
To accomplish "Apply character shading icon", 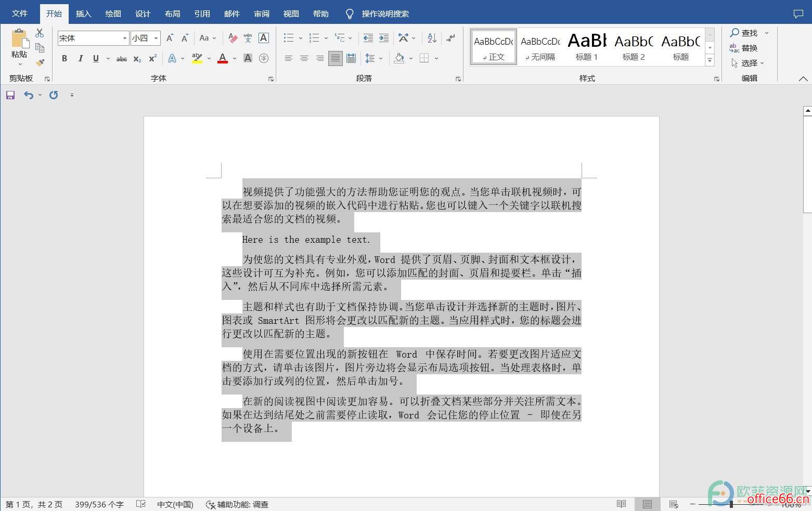I will [248, 58].
